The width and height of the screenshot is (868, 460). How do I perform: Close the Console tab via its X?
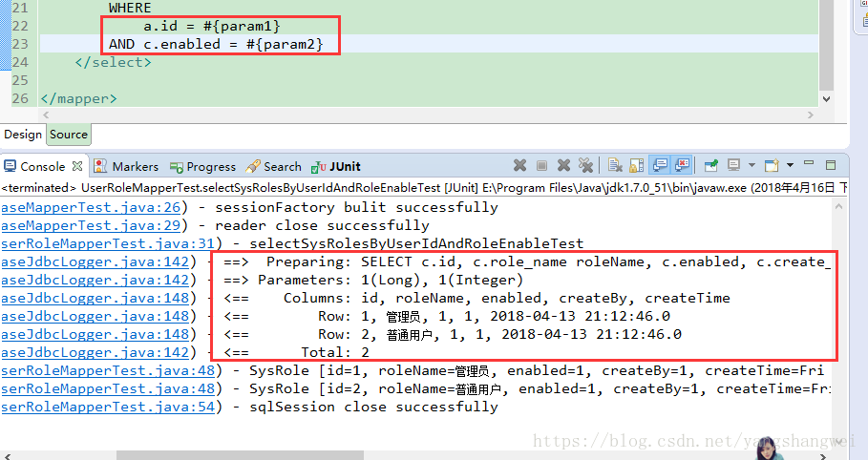(77, 166)
